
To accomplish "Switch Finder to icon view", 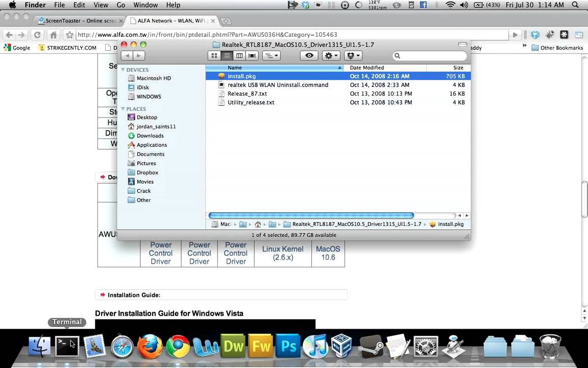I will coord(214,56).
